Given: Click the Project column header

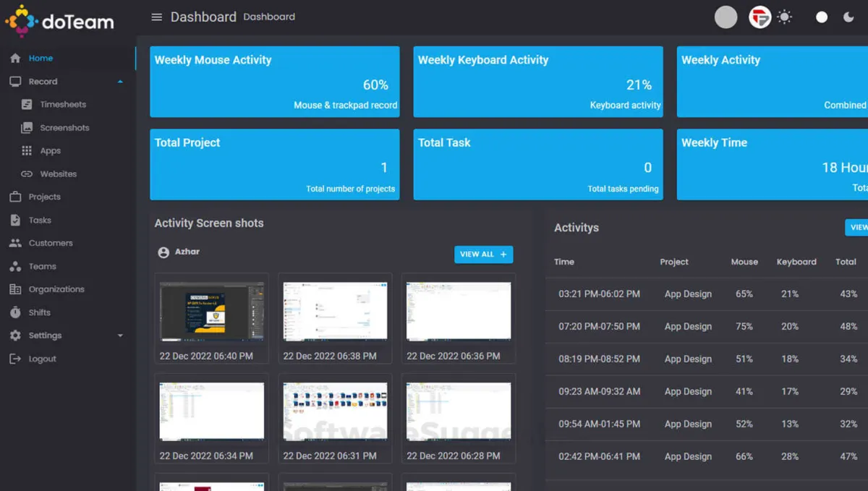Looking at the screenshot, I should (x=674, y=262).
